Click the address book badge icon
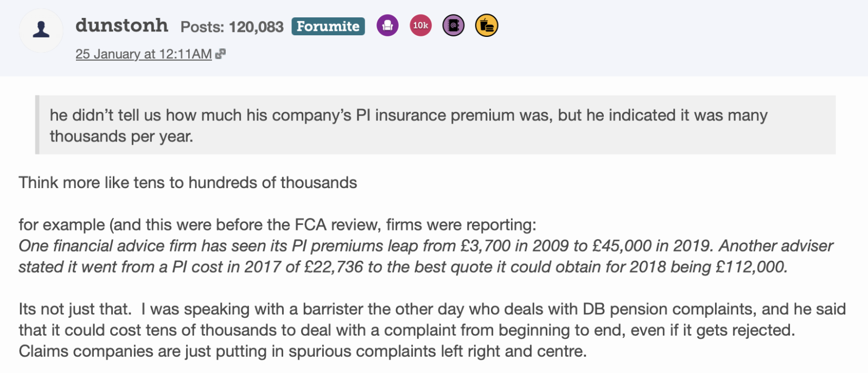868x373 pixels. pyautogui.click(x=454, y=25)
